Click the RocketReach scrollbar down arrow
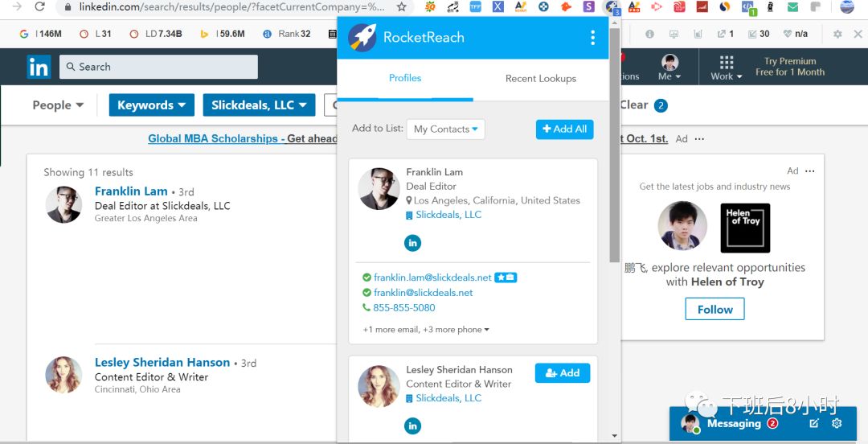This screenshot has width=868, height=444. click(615, 436)
